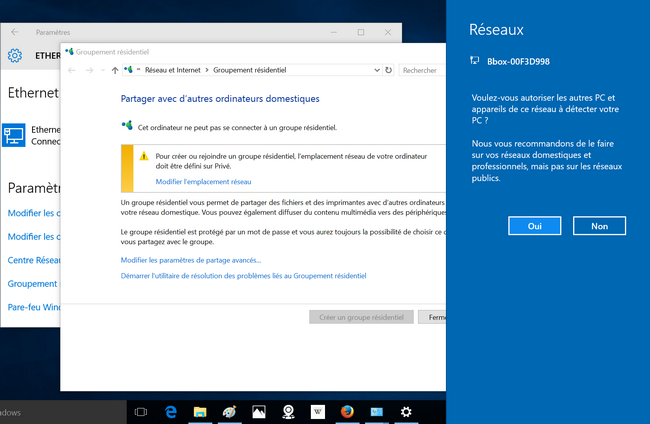Launch Firefox from the taskbar
Viewport: 650px width, 424px height.
coord(347,412)
